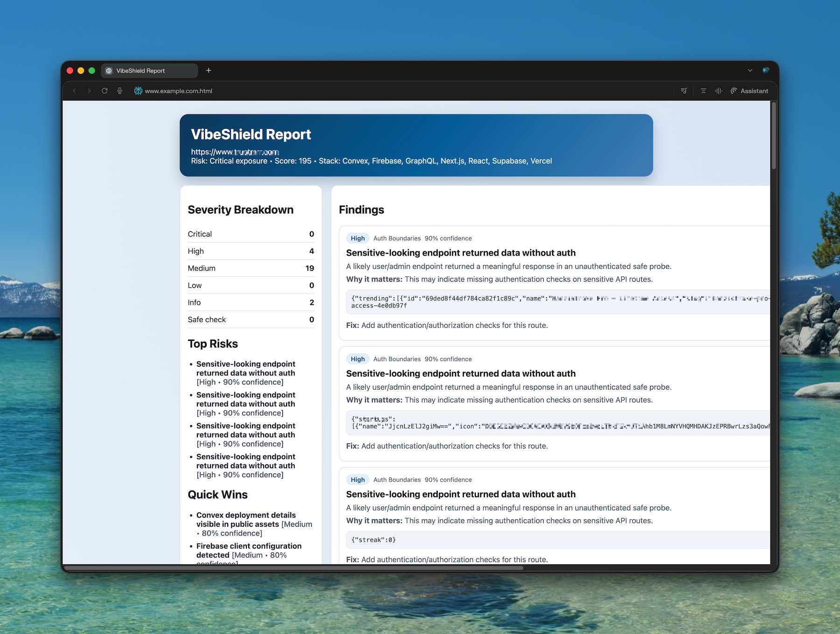Select the VibeShield Report browser tab
The image size is (840, 634).
tap(149, 70)
